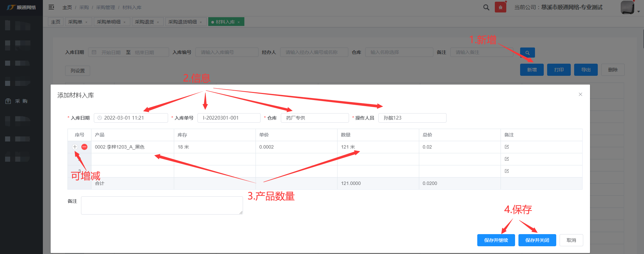Open the 入库日期 date picker field
Image resolution: width=644 pixels, height=254 pixels.
[x=131, y=118]
